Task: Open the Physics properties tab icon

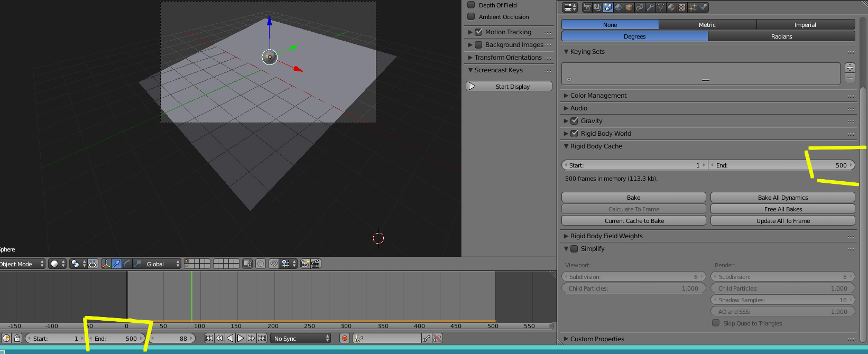Action: click(x=703, y=7)
